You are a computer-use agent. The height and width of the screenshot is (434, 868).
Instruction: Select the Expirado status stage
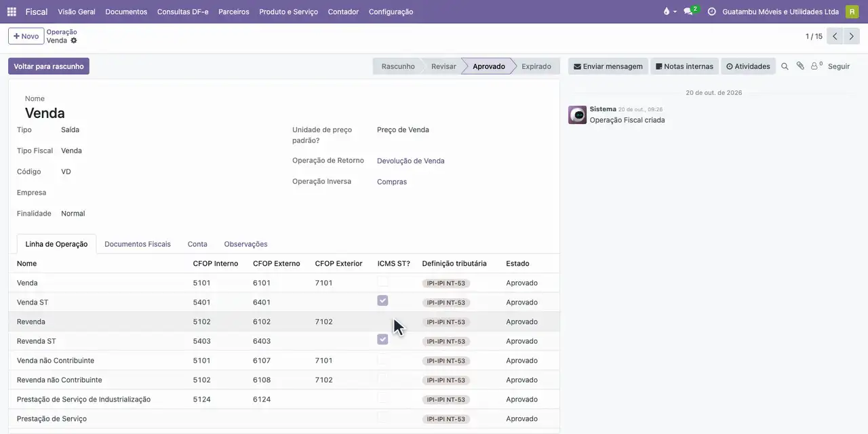coord(536,66)
